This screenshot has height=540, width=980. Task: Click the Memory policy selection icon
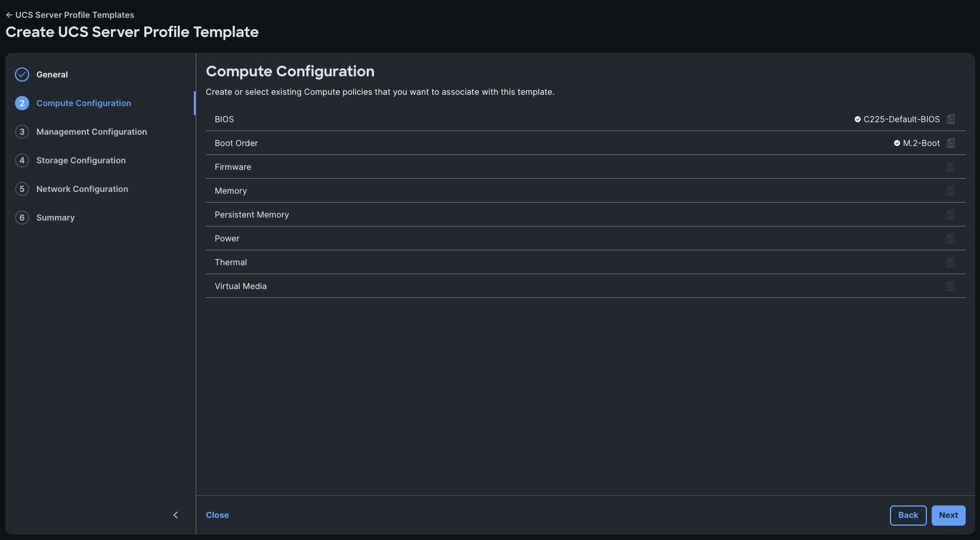(951, 191)
